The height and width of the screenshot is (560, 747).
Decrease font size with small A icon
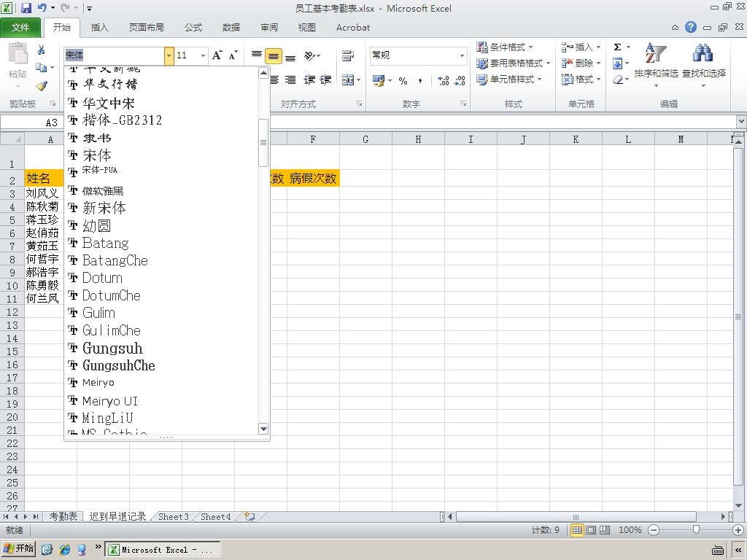(233, 55)
